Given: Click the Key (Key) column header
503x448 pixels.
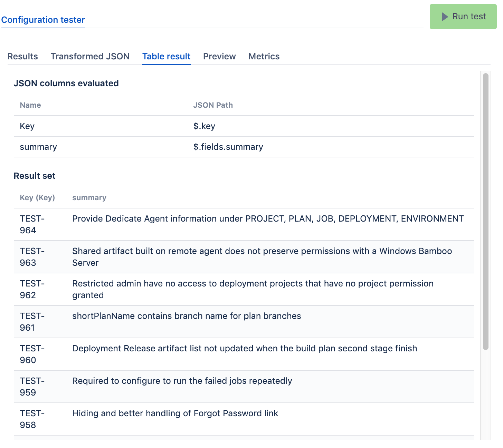Looking at the screenshot, I should tap(37, 198).
